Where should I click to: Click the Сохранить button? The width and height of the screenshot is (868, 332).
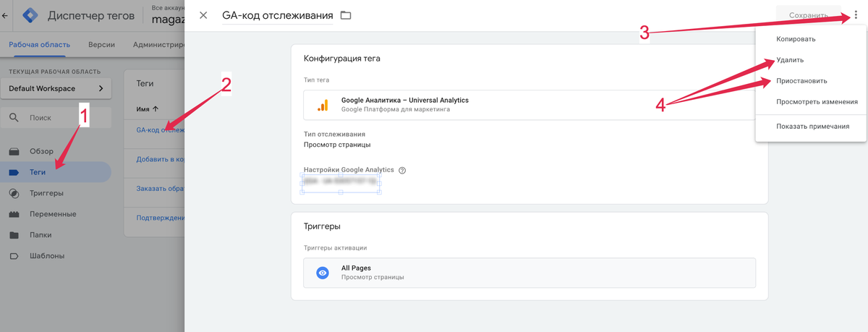coord(808,15)
